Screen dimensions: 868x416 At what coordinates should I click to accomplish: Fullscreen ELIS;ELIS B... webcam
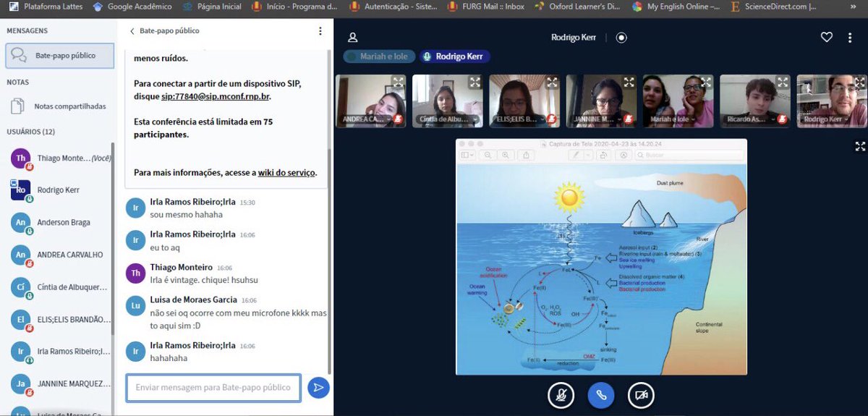tap(552, 82)
